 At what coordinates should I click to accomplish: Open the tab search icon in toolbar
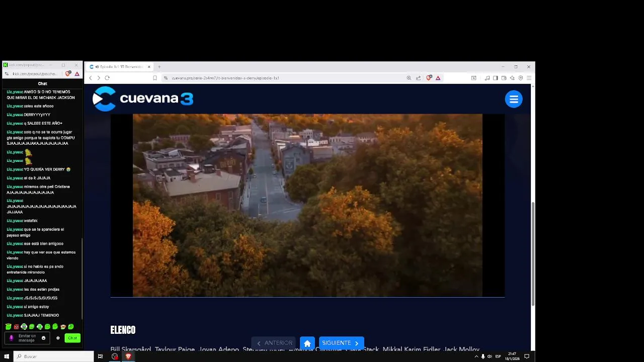473,78
